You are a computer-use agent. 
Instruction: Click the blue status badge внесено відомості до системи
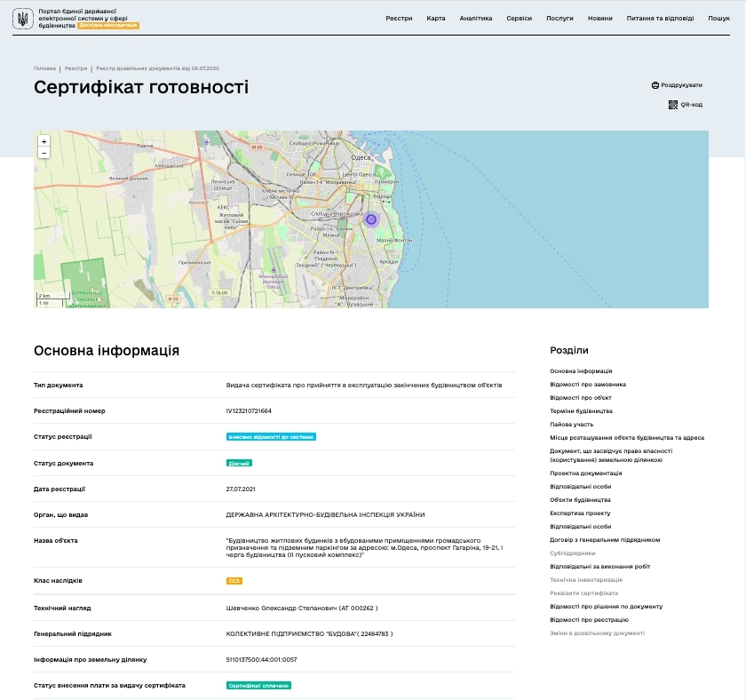coord(271,437)
